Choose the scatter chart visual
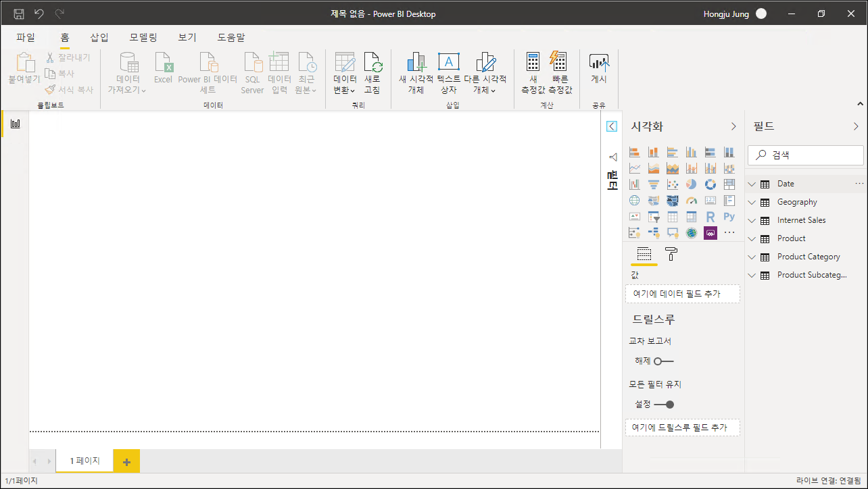 (672, 184)
